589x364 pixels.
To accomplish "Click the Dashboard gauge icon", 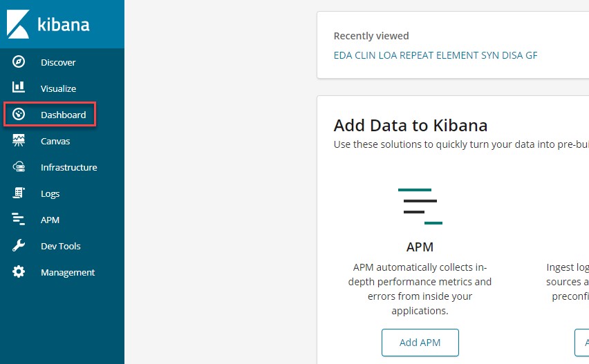I will pyautogui.click(x=19, y=115).
